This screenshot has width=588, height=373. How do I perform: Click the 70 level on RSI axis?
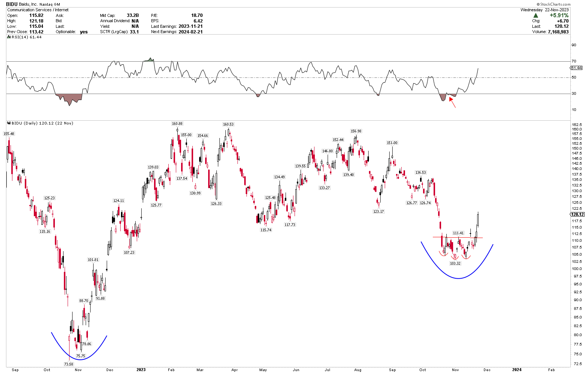pyautogui.click(x=574, y=61)
